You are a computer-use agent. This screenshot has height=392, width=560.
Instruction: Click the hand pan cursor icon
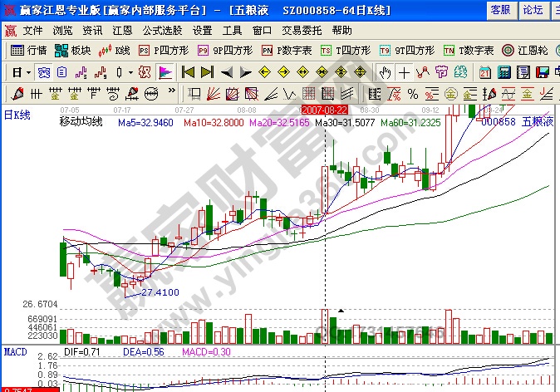(384, 71)
